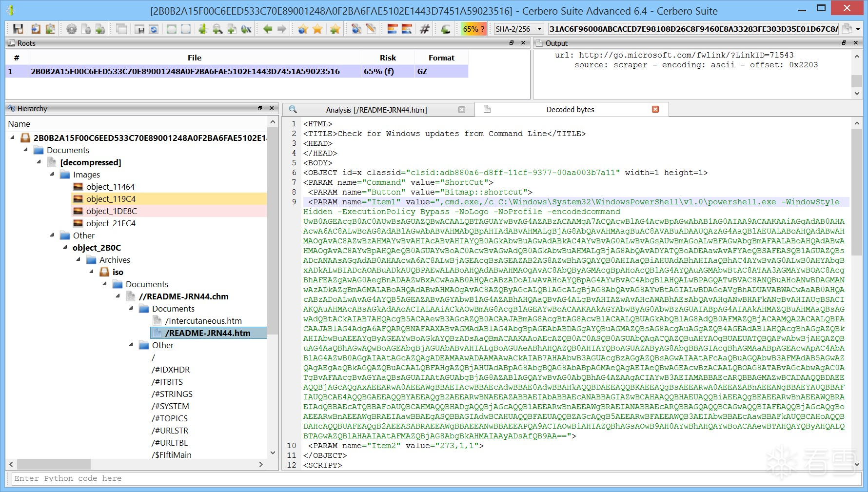Open the toolbar overflow arrow at far right

click(858, 29)
